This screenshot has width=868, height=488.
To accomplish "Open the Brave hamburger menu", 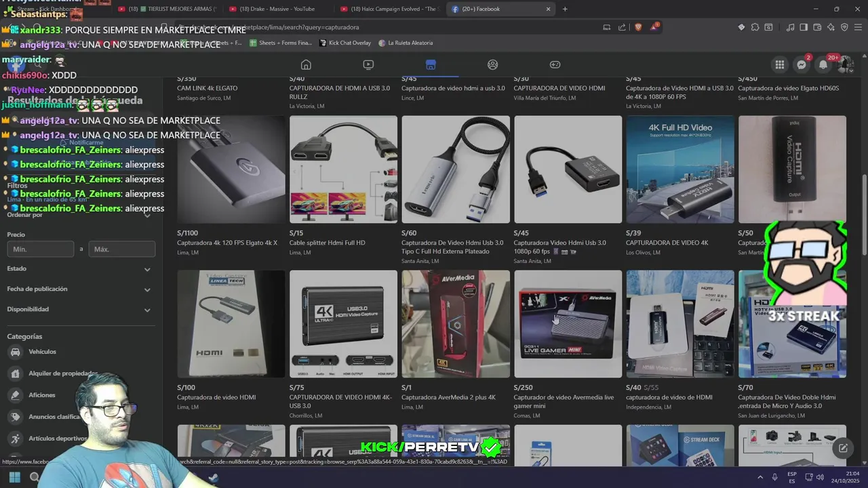I will coord(858,27).
